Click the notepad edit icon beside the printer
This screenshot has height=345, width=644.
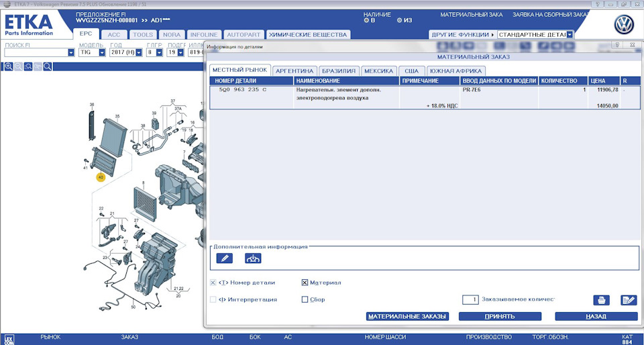629,300
